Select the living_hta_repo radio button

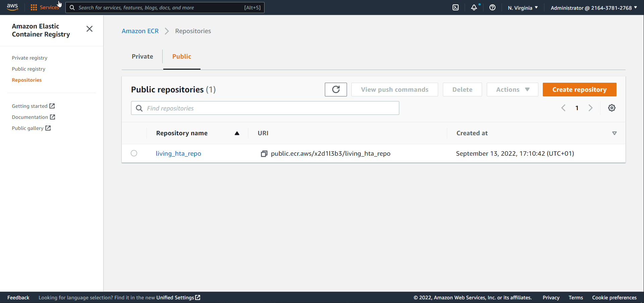134,153
